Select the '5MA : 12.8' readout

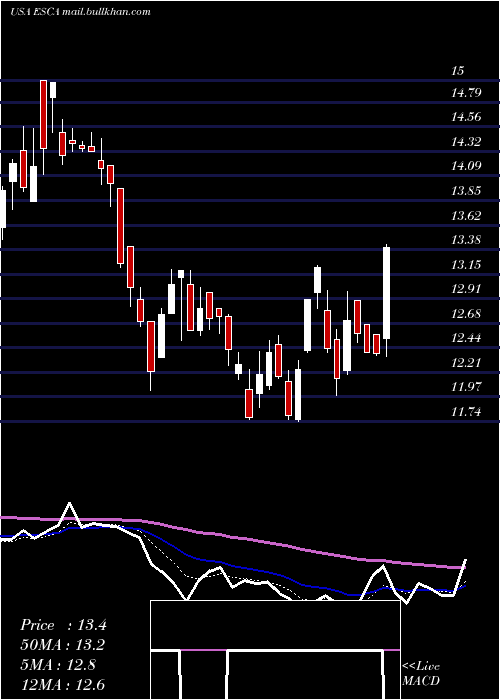58,665
